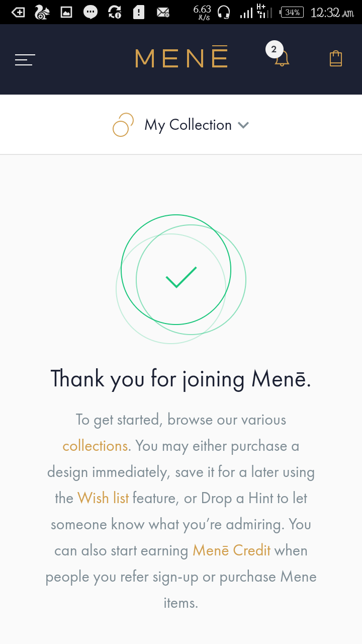Expand the My Collection chevron arrow
Screen dimensions: 362x644
pos(243,125)
